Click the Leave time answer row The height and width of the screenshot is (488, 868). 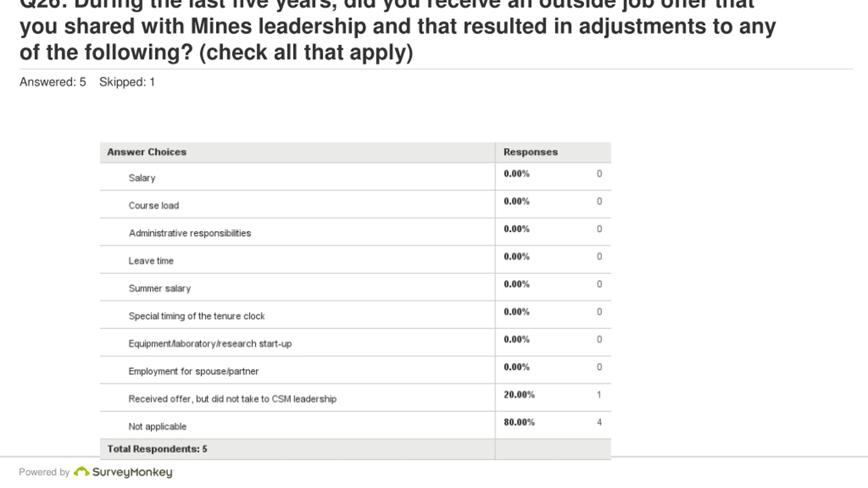pos(355,260)
